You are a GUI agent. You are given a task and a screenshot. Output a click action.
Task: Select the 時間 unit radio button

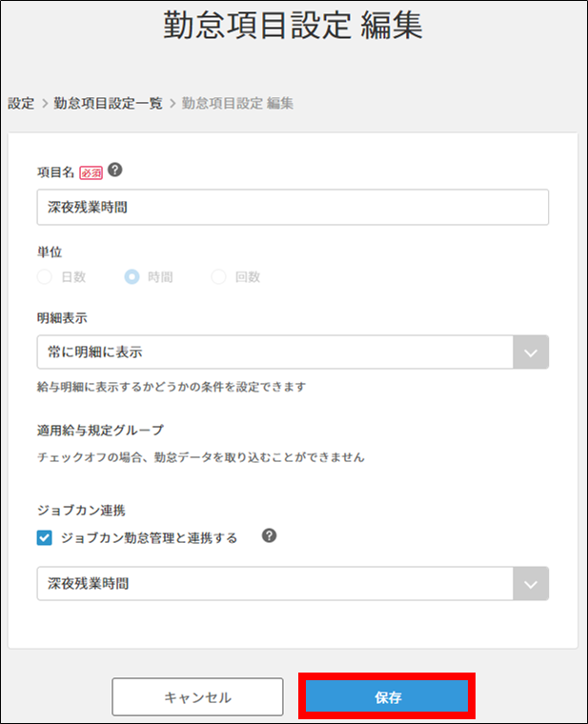click(132, 277)
